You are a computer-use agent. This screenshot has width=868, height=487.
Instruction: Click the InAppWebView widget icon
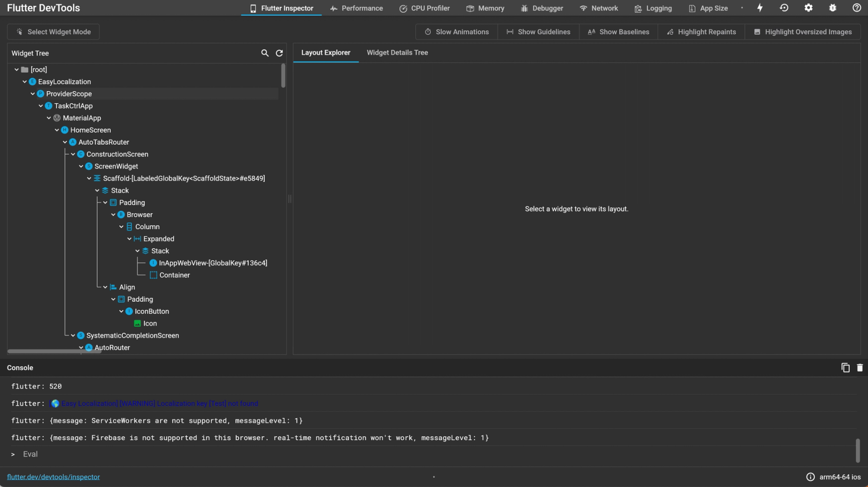[154, 263]
